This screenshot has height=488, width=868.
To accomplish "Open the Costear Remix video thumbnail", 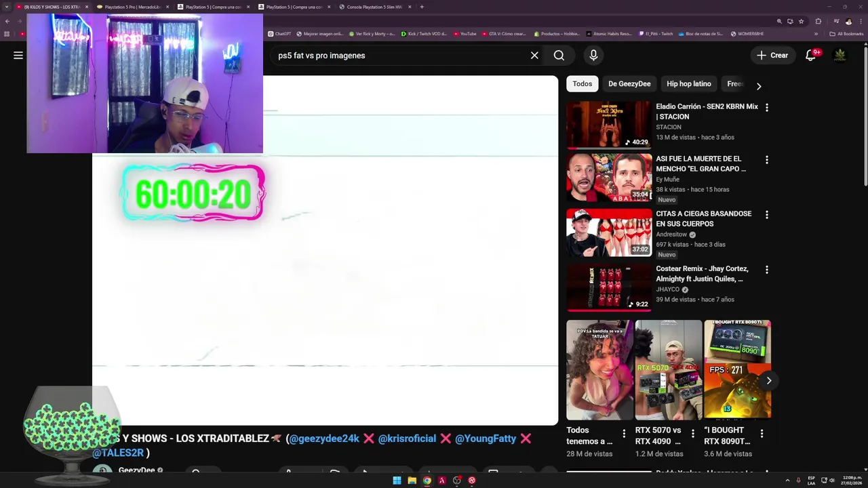I will coord(609,287).
